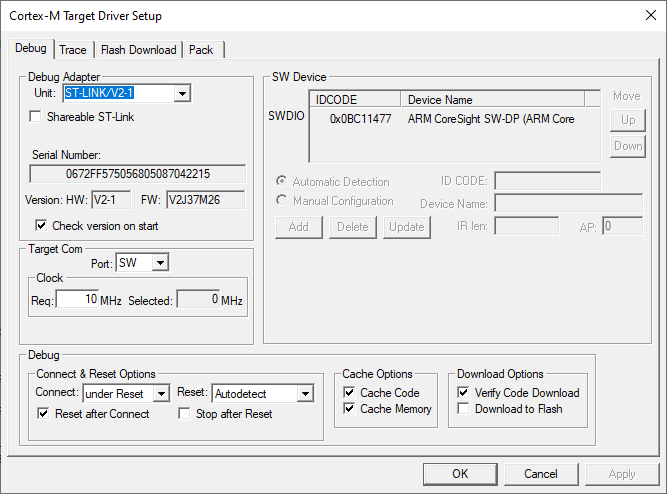This screenshot has width=667, height=494.
Task: Enable Stop after Reset checkbox
Action: click(184, 413)
